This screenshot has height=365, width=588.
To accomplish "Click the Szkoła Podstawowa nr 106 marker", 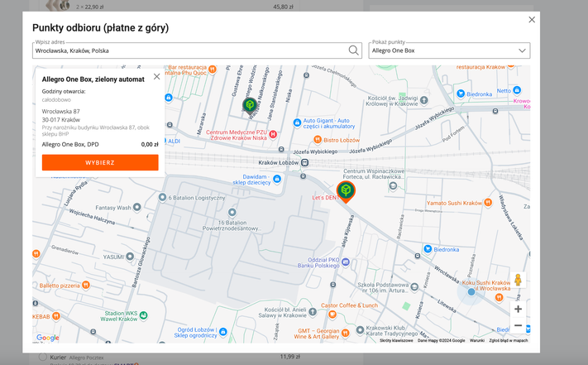I will 414,287.
